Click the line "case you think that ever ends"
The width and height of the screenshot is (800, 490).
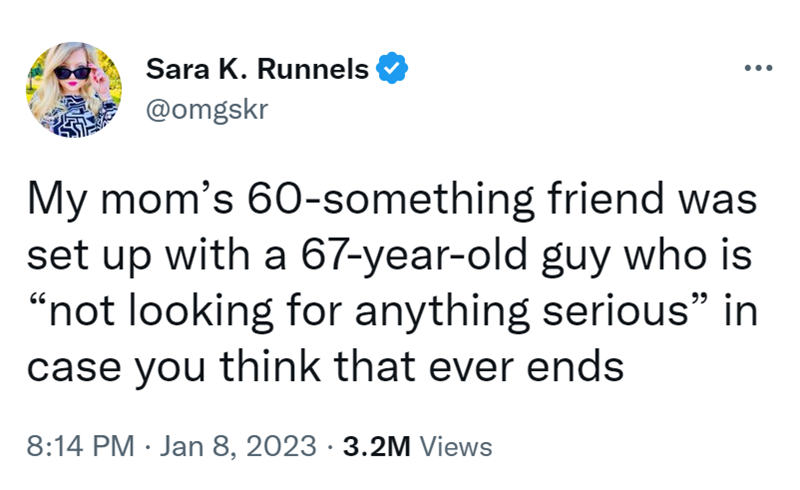coord(325,363)
